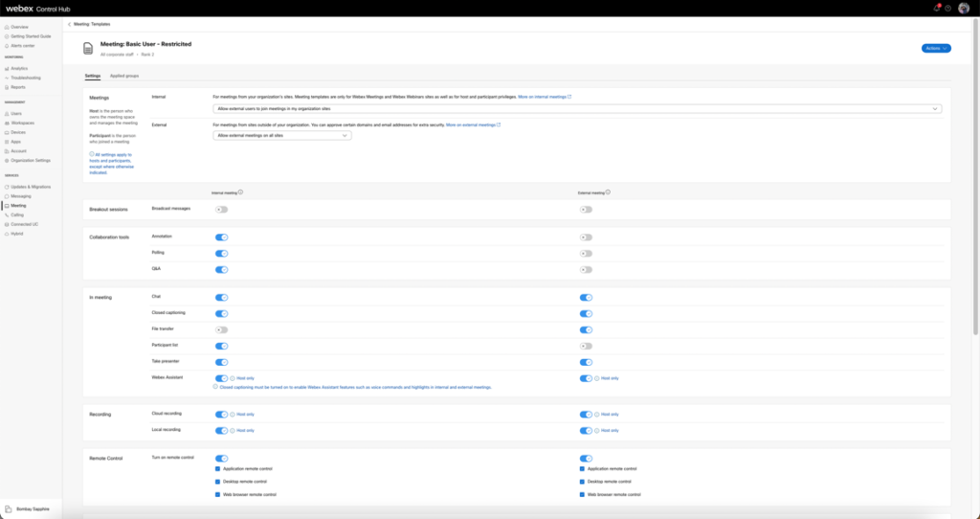Click the Getting Started Guide sidebar icon
The height and width of the screenshot is (519, 980).
[x=7, y=36]
